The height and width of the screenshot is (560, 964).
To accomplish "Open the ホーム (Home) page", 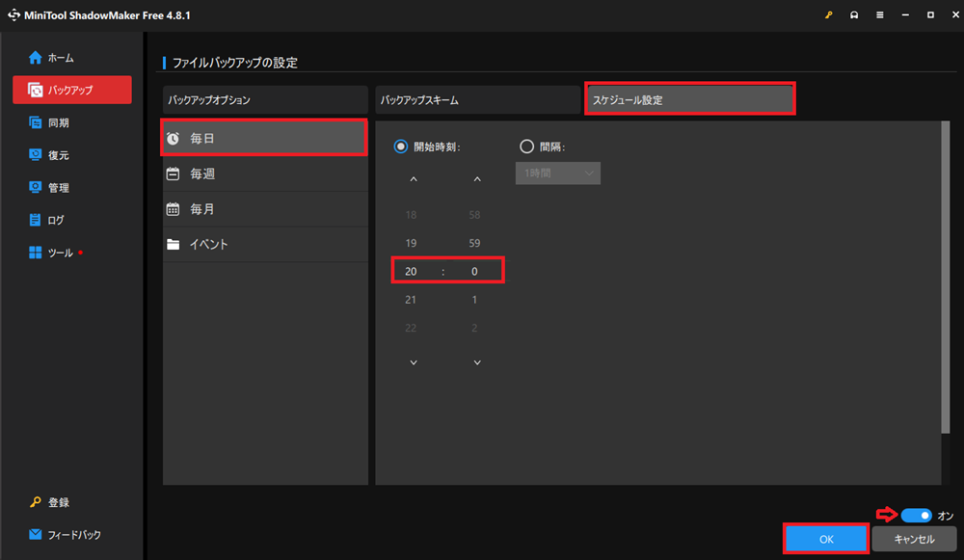I will coord(51,58).
